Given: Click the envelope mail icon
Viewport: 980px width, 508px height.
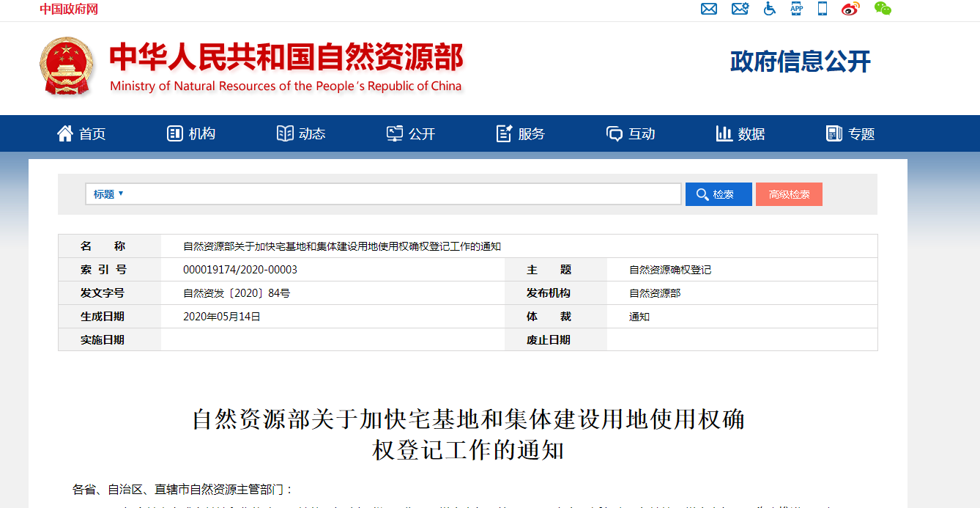Looking at the screenshot, I should click(x=708, y=9).
